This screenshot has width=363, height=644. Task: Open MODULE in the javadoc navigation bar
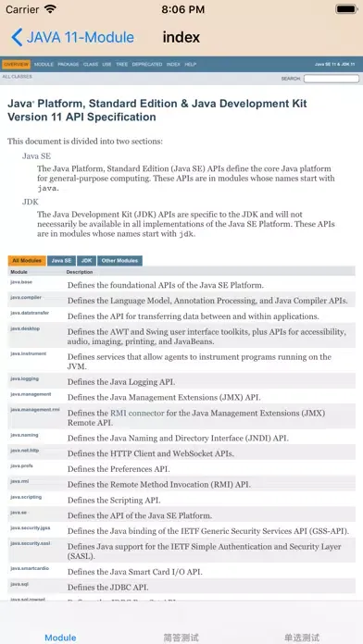click(x=44, y=65)
